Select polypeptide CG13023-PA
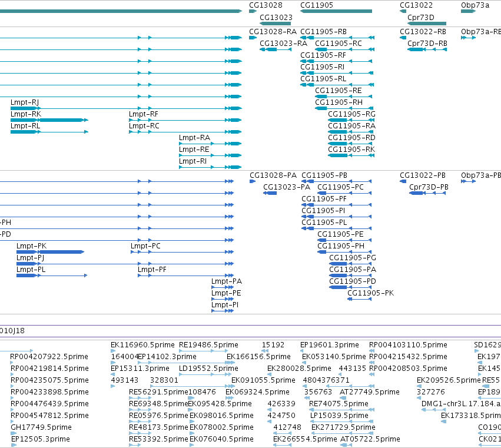The width and height of the screenshot is (501, 448). pyautogui.click(x=287, y=187)
